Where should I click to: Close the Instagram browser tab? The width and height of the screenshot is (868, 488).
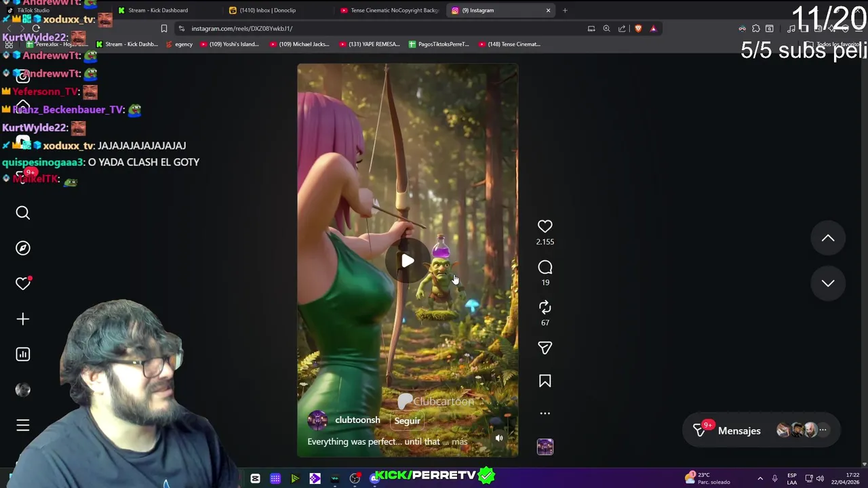(x=548, y=10)
